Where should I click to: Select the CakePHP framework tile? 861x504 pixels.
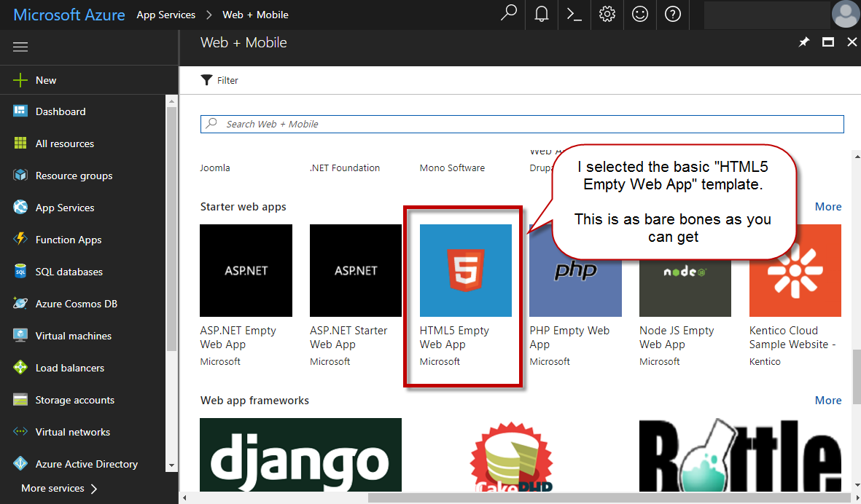(x=511, y=456)
